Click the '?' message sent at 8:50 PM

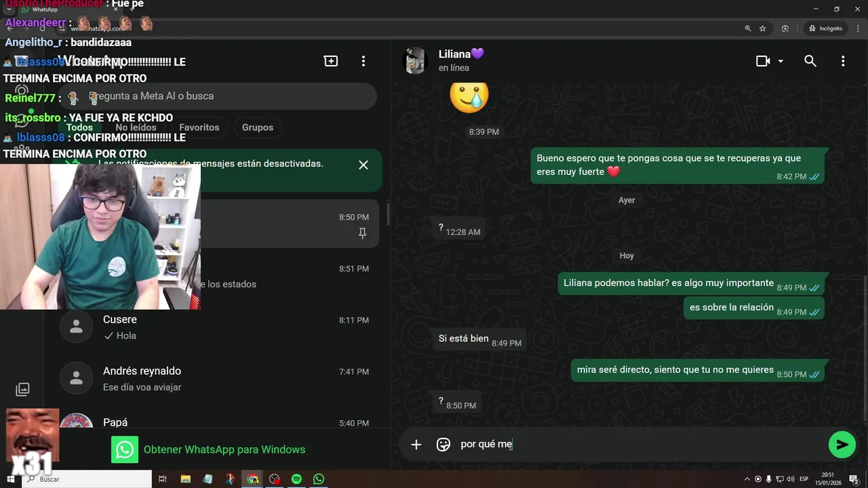tap(457, 401)
